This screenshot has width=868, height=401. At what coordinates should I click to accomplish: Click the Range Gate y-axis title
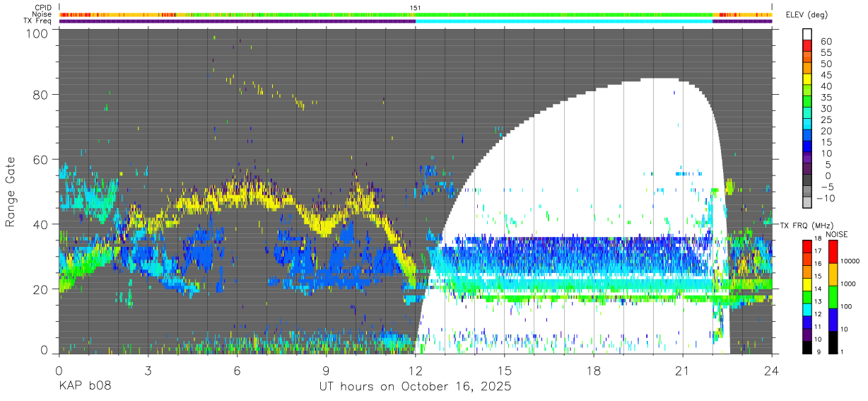11,192
